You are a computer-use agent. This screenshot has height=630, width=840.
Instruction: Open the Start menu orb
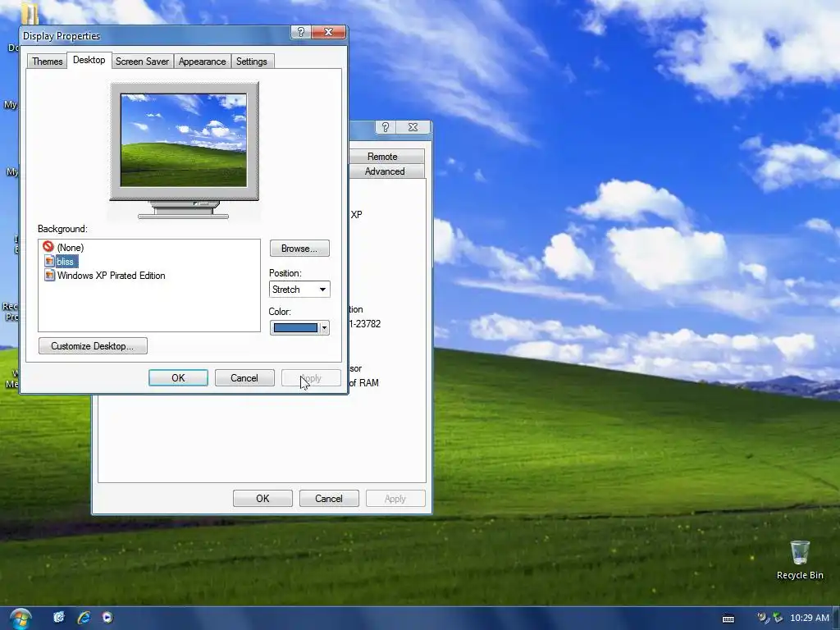point(21,619)
